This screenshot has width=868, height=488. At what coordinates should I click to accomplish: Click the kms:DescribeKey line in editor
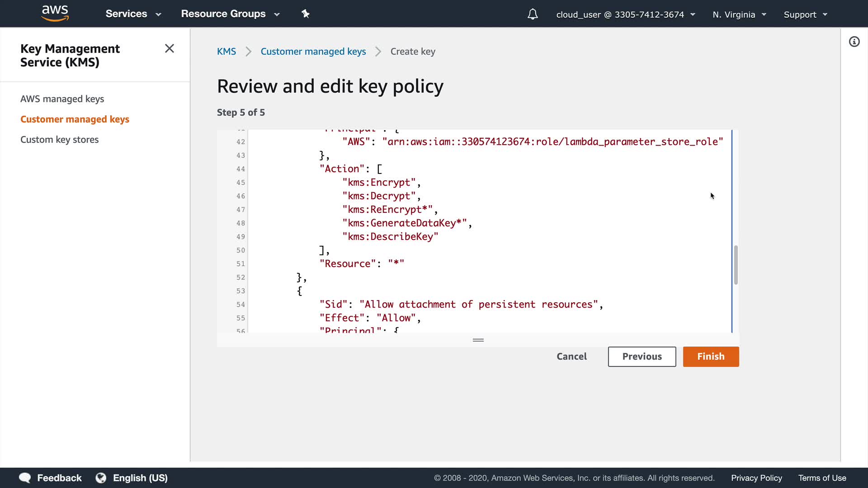(390, 236)
